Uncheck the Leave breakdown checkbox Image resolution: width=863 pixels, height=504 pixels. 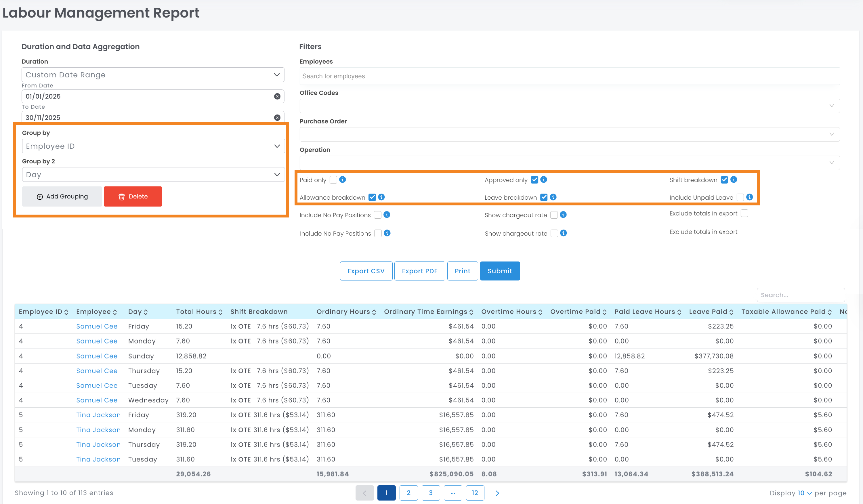click(543, 197)
